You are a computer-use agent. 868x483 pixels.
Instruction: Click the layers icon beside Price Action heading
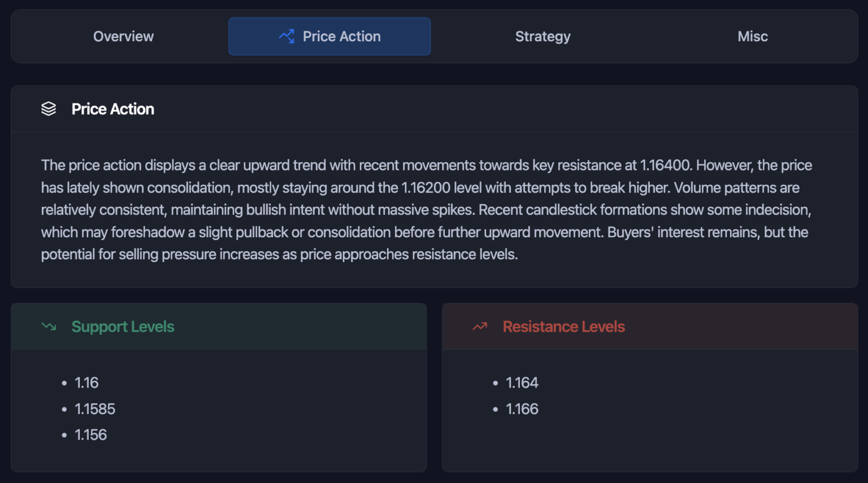pos(49,108)
